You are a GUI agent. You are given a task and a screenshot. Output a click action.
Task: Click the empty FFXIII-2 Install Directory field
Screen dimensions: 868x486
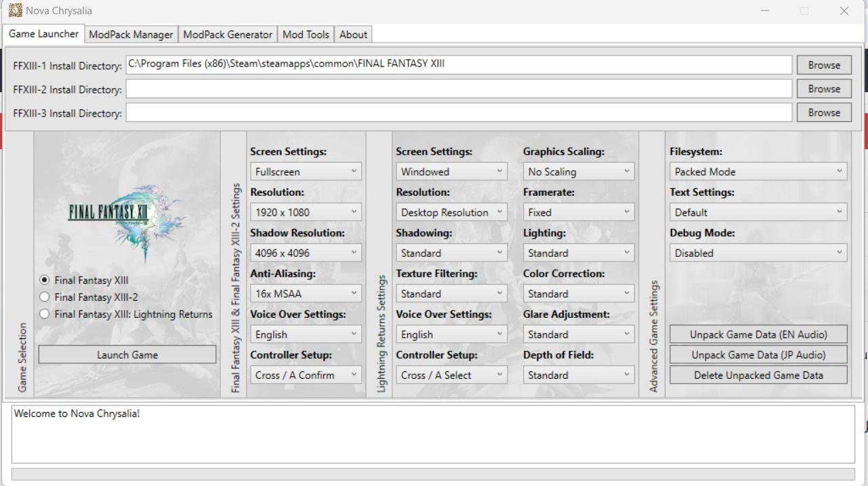[x=459, y=89]
